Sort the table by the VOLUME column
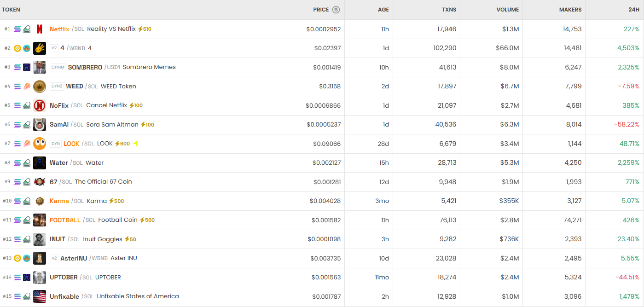This screenshot has height=307, width=644. pyautogui.click(x=507, y=10)
